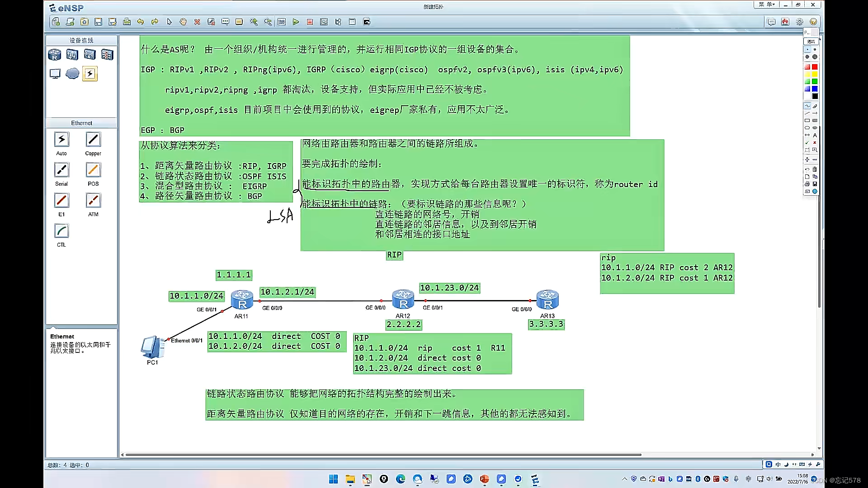The image size is (868, 488).
Task: Pick the router device category icon
Action: click(x=55, y=55)
